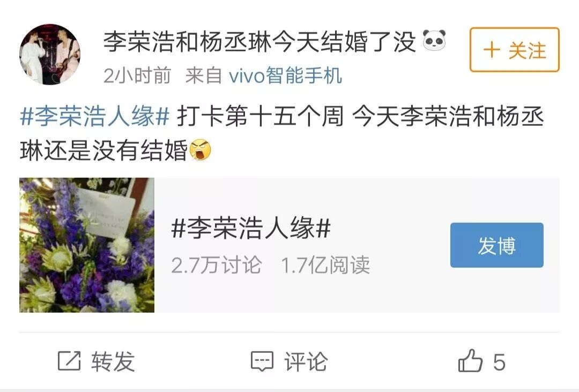This screenshot has width=579, height=392.
Task: Tap the 转发 label
Action: tap(113, 361)
